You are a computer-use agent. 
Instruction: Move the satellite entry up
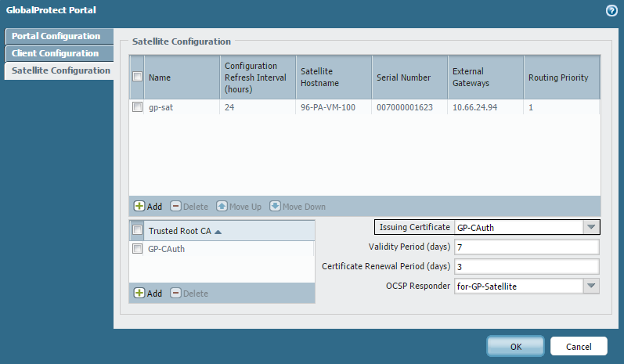pos(239,207)
